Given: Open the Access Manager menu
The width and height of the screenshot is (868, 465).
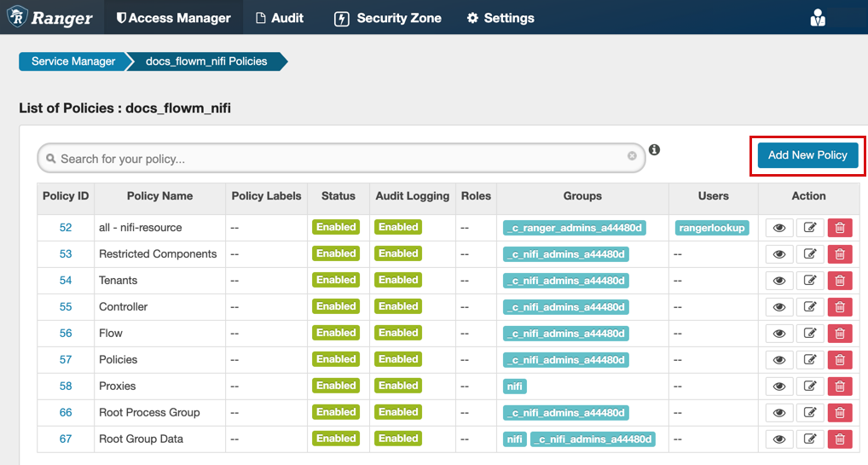Looking at the screenshot, I should pos(174,18).
